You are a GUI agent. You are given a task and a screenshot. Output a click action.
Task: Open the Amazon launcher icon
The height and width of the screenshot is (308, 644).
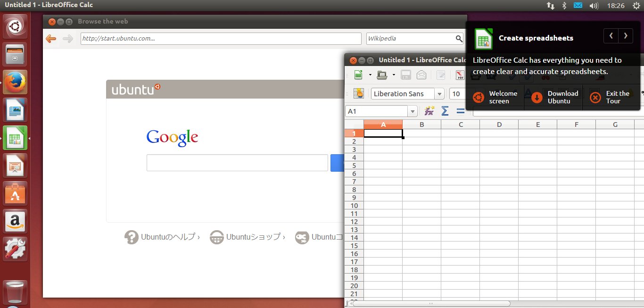coord(16,221)
